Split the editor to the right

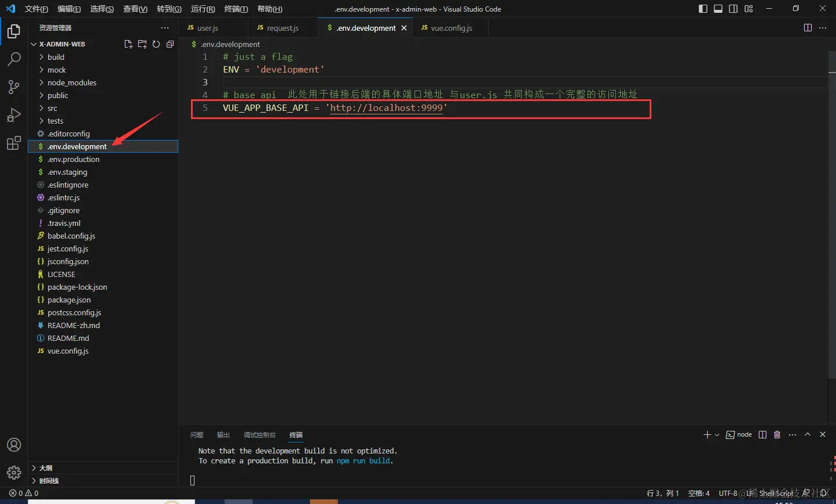pyautogui.click(x=808, y=28)
